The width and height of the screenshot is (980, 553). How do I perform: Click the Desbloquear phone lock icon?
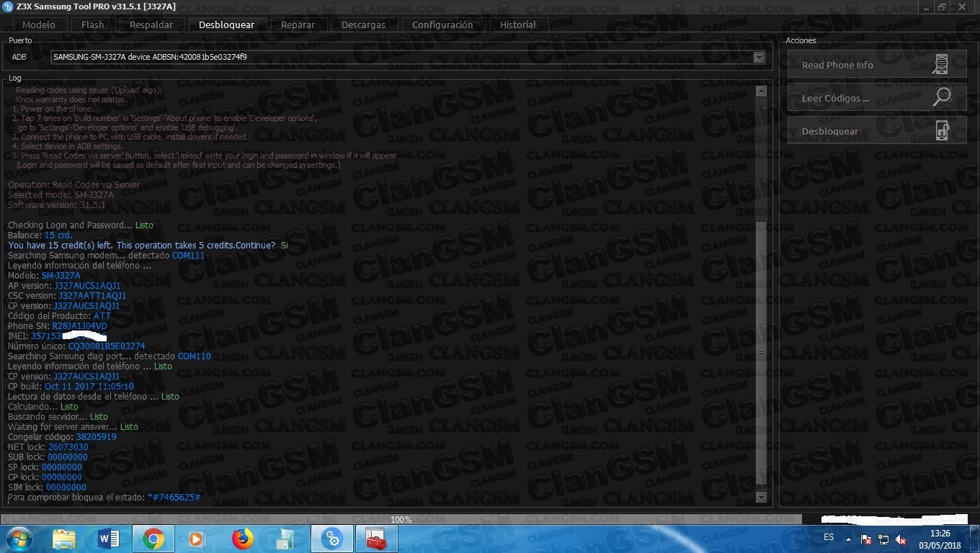click(942, 130)
